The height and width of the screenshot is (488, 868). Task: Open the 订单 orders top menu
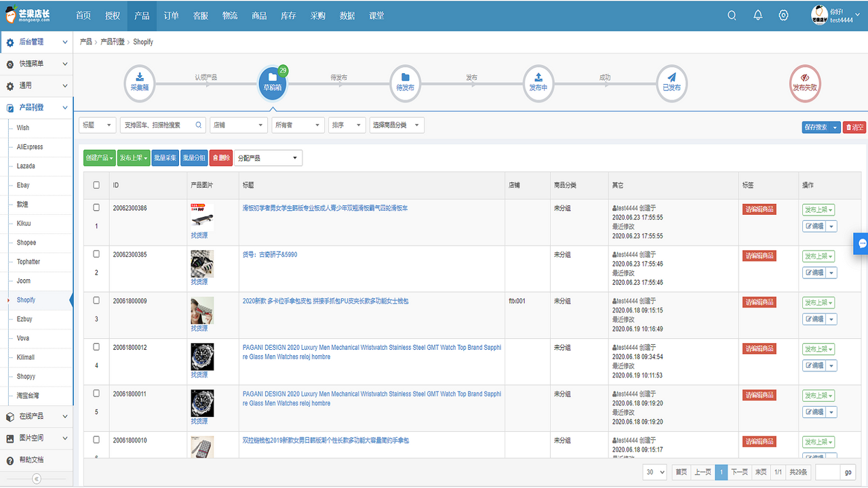(x=171, y=16)
